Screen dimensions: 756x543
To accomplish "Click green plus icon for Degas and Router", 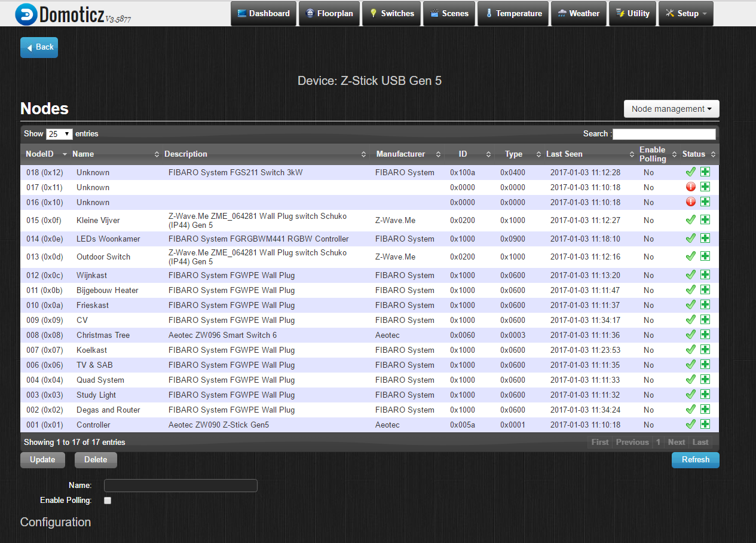I will 705,409.
